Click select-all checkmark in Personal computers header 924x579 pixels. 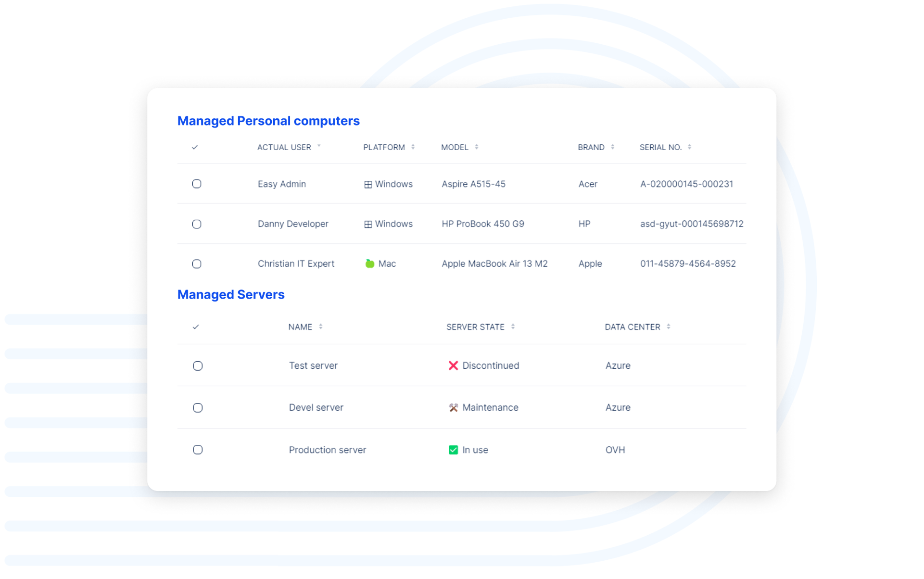coord(195,148)
